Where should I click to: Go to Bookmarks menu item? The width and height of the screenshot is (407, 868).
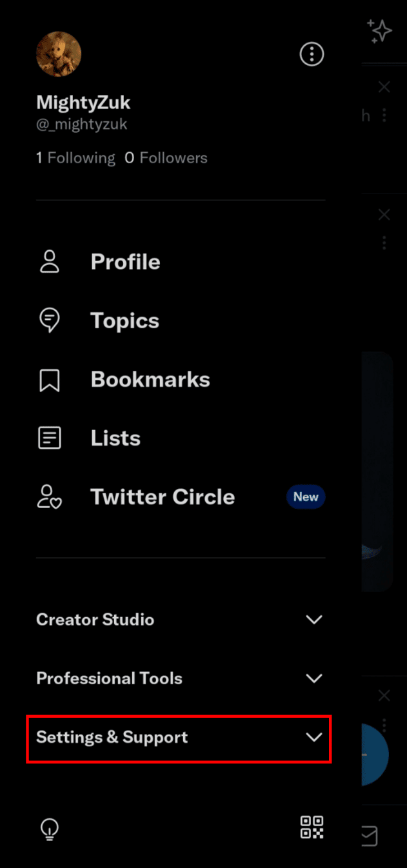pos(150,379)
